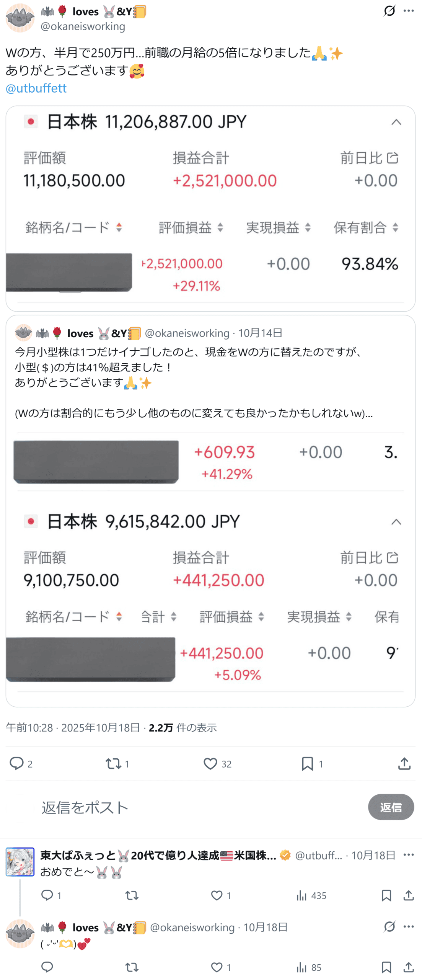The height and width of the screenshot is (980, 422).
Task: Open the first 日本株 11,206,887 screenshot image
Action: coord(210,208)
